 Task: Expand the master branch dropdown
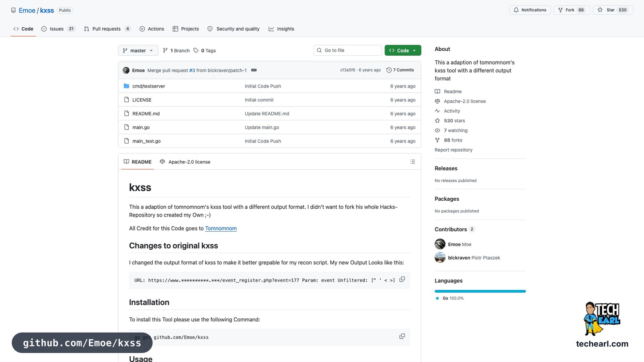coord(138,50)
